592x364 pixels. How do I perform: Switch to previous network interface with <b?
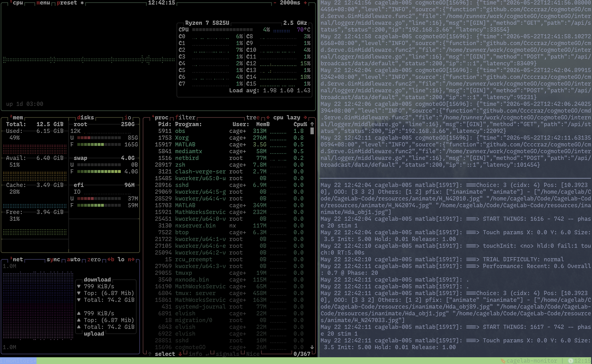[x=111, y=259]
